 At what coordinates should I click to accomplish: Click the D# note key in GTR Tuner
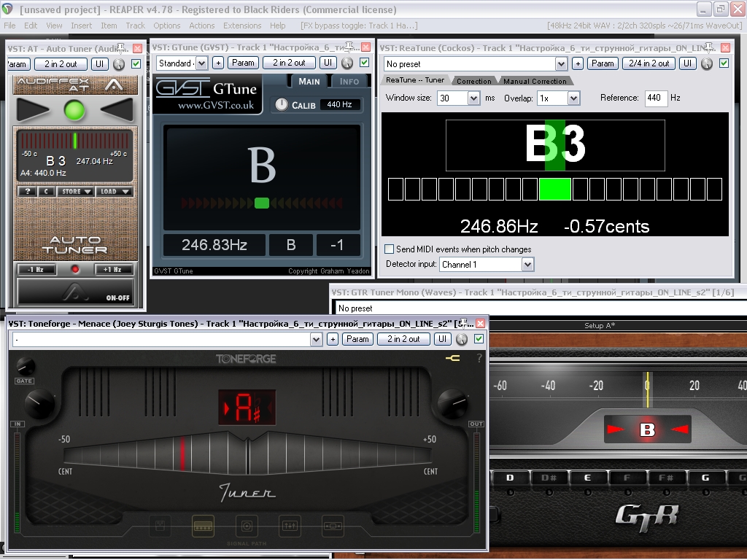pos(549,478)
